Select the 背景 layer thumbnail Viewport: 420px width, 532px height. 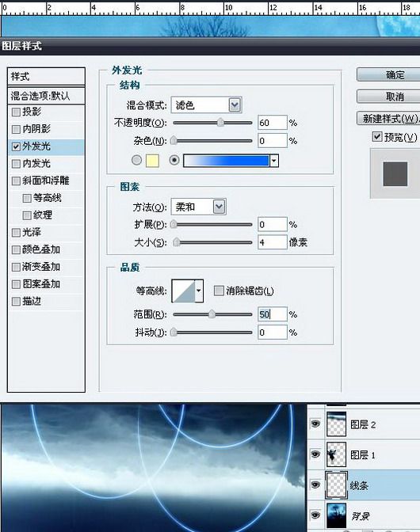click(x=336, y=515)
